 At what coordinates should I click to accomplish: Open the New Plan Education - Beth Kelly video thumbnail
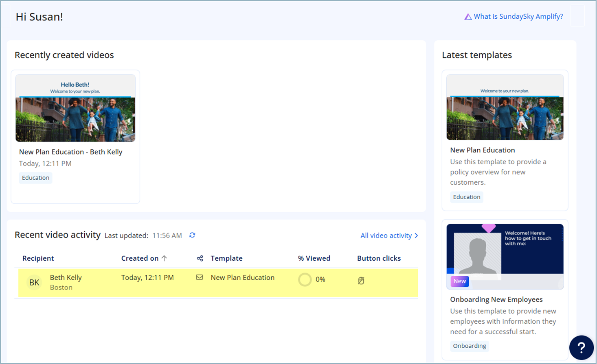[x=75, y=107]
